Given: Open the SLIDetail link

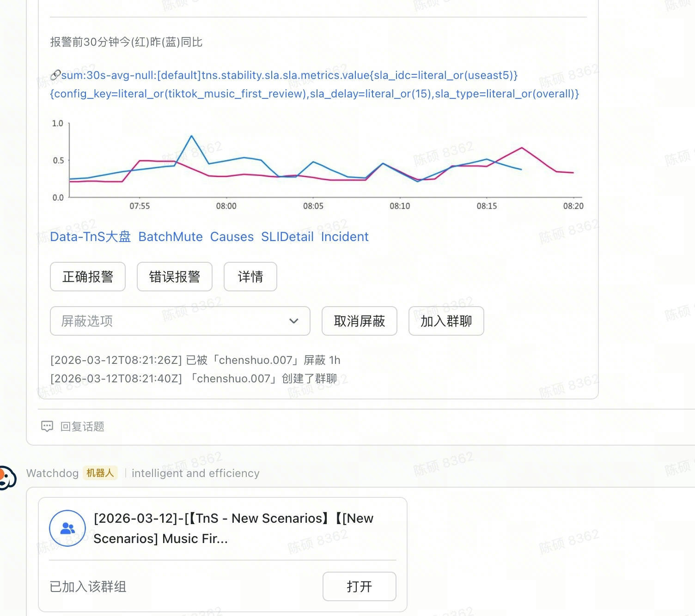Looking at the screenshot, I should (287, 237).
